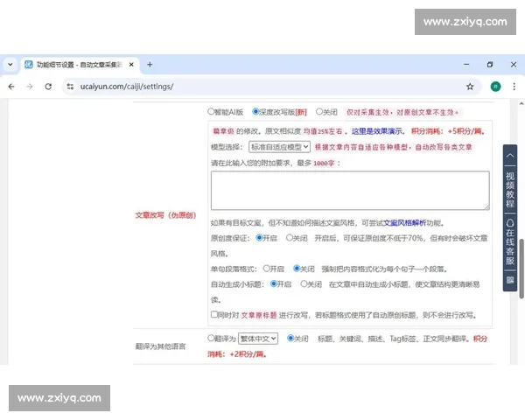This screenshot has height=420, width=525.
Task: Switch to the 功能细节设置 browser tab
Action: 74,65
